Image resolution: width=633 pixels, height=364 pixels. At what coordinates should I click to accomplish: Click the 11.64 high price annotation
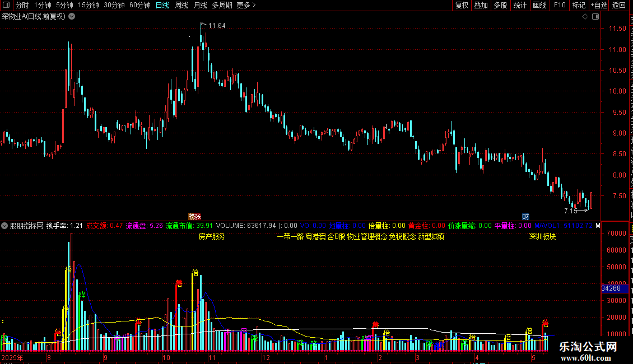tap(217, 26)
